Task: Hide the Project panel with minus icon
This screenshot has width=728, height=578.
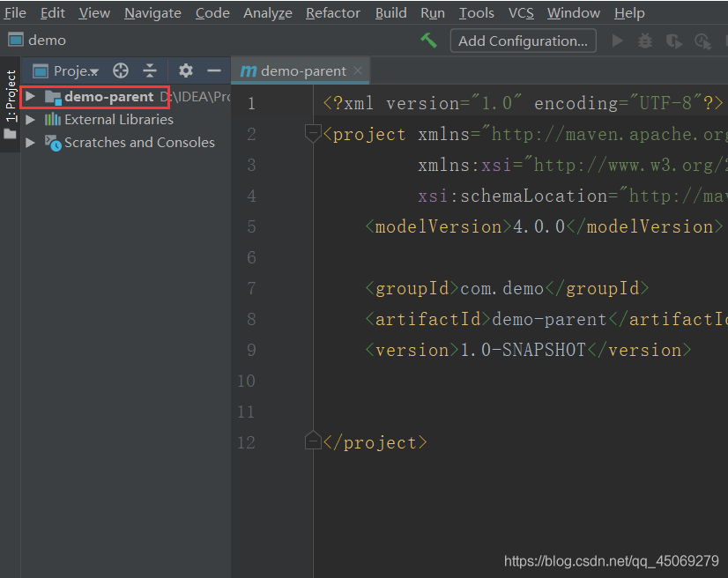Action: tap(213, 71)
